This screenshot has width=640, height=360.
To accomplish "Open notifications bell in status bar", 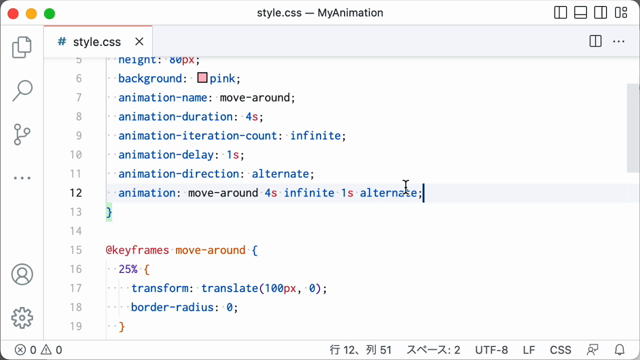I will (620, 350).
